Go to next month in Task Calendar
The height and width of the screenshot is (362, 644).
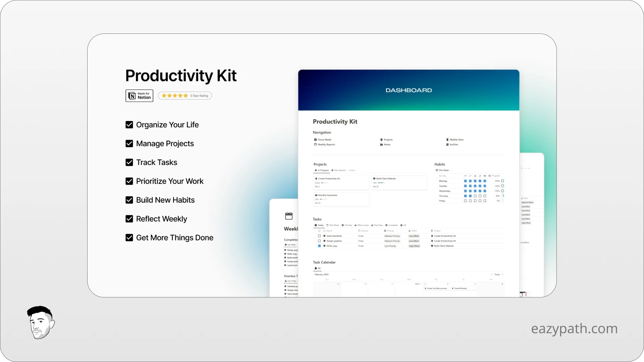tap(502, 275)
